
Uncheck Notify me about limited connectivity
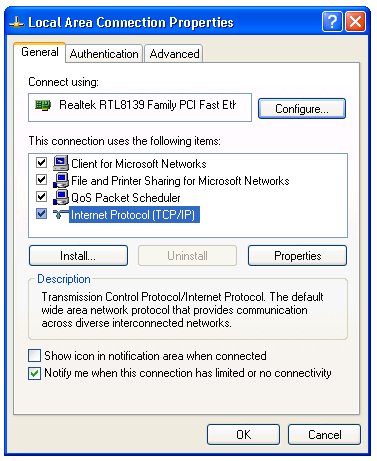[35, 373]
